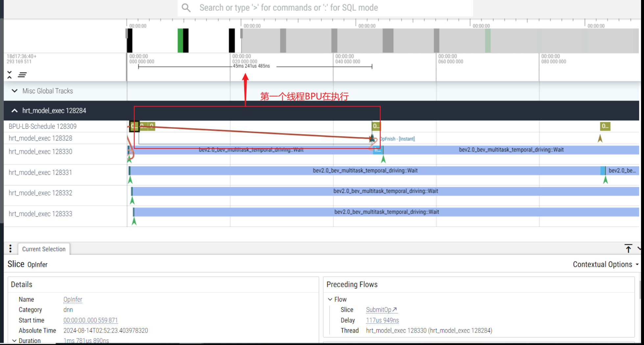The image size is (644, 345).
Task: Select the Wait slice on hrt_model_exec 128332
Action: [x=385, y=191]
